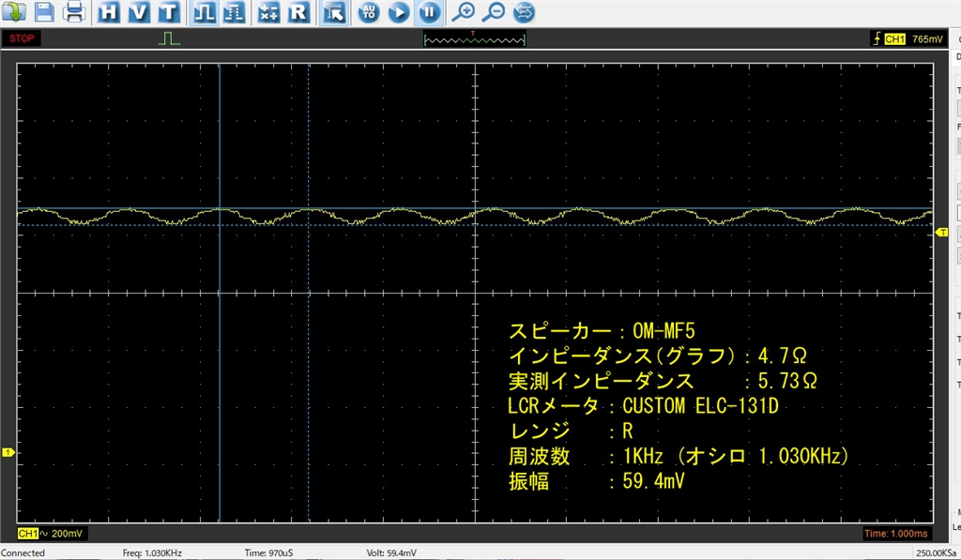
Task: Open vertical settings with V button
Action: 139,12
